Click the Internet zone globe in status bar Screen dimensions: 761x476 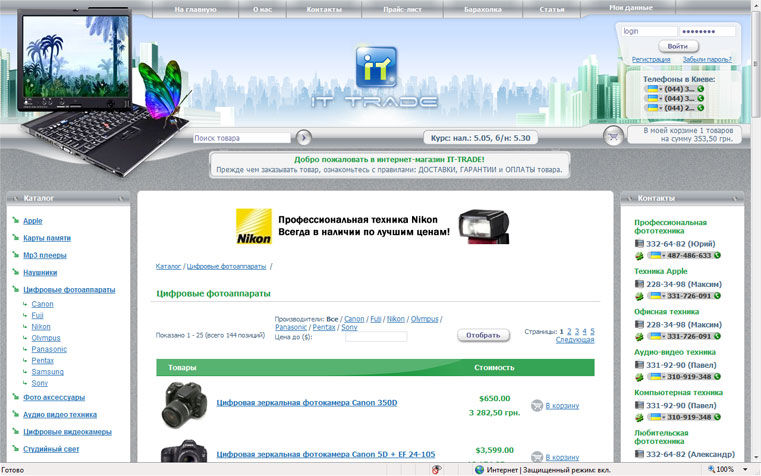[479, 469]
